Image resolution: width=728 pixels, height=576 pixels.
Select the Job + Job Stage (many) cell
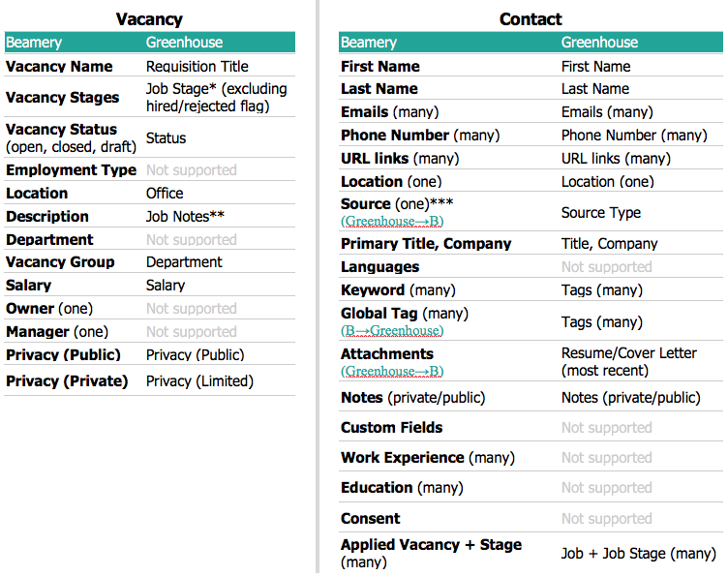coord(638,554)
